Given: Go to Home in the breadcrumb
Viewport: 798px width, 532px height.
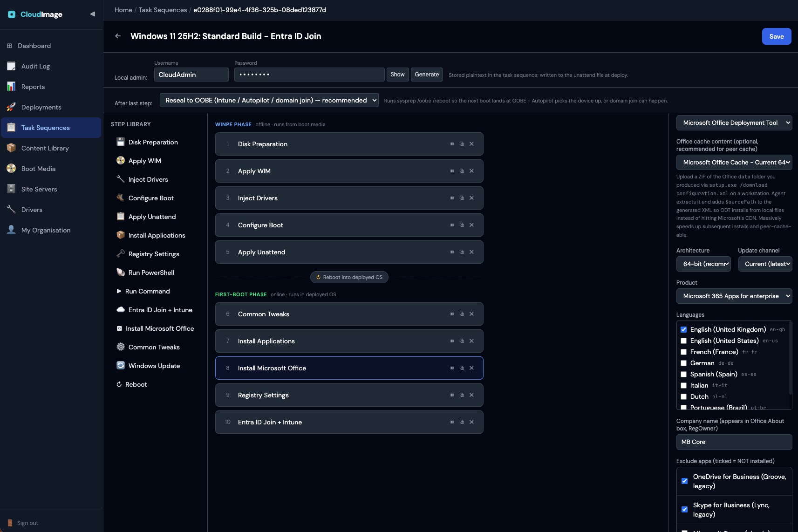Looking at the screenshot, I should click(x=123, y=10).
